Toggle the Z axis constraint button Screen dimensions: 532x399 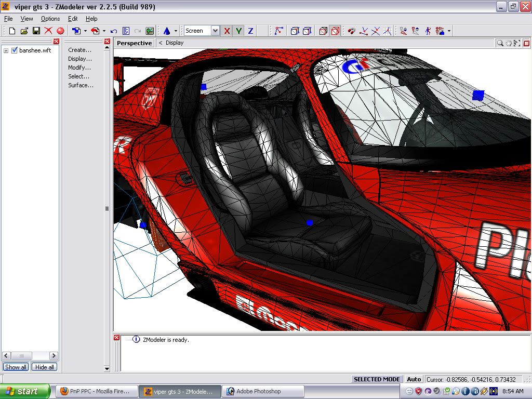(250, 31)
